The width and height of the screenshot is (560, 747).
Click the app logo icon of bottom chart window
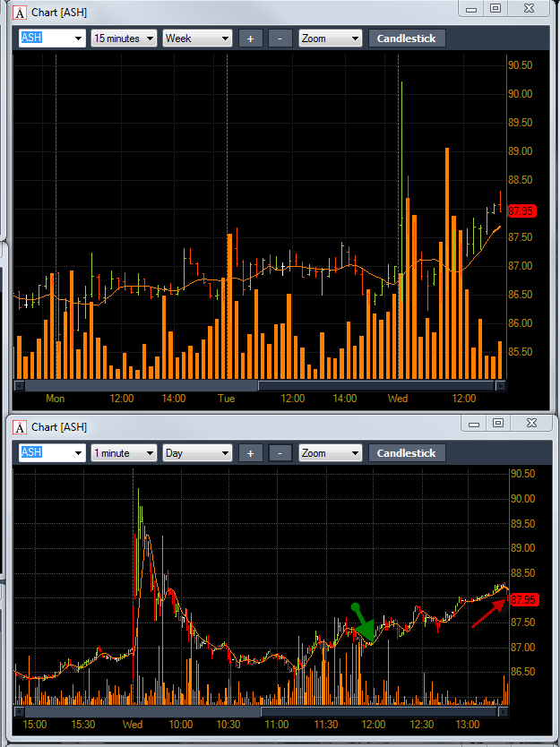coord(20,427)
